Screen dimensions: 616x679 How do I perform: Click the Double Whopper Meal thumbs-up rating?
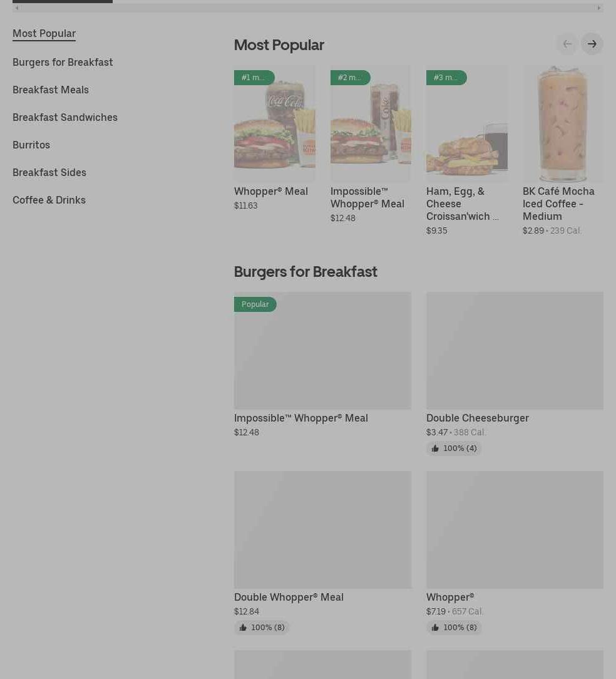pos(262,628)
